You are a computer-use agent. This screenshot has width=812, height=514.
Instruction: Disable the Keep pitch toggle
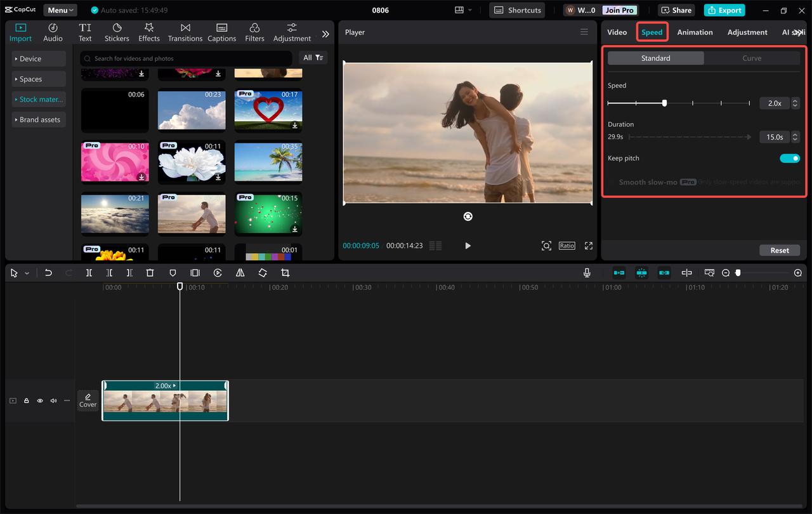789,158
